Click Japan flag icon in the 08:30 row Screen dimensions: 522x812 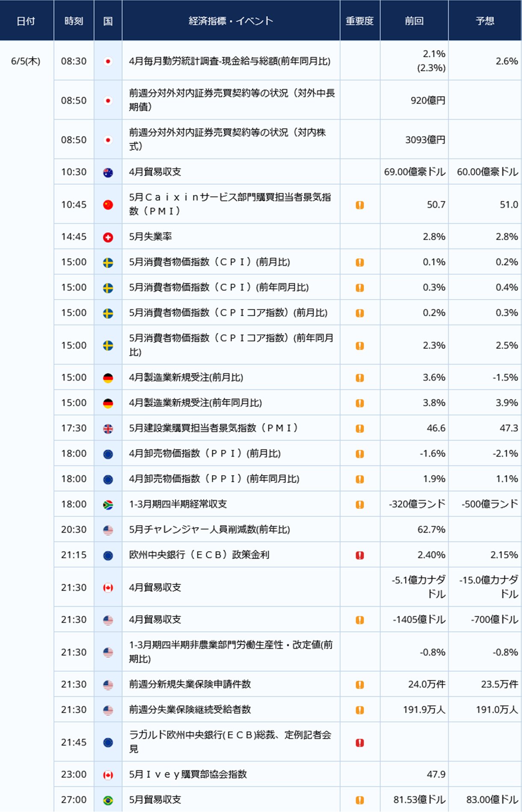pyautogui.click(x=108, y=62)
